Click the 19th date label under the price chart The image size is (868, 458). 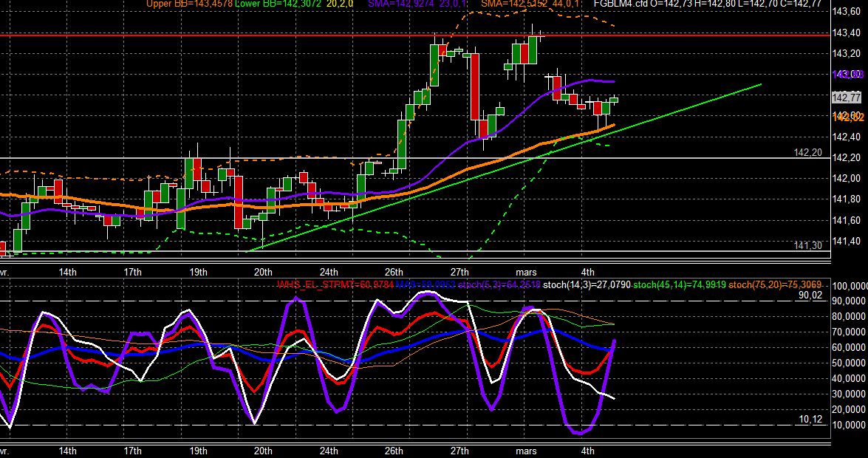point(198,272)
